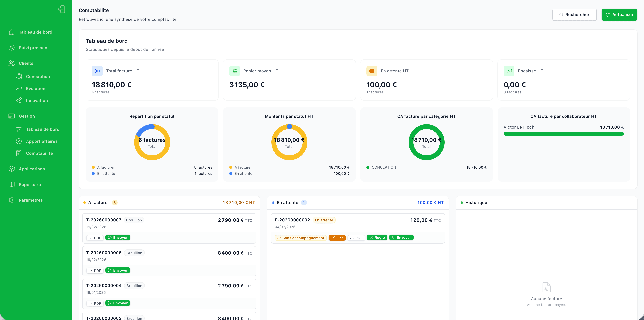Click the Rechercher search field
Image resolution: width=644 pixels, height=320 pixels.
[574, 15]
